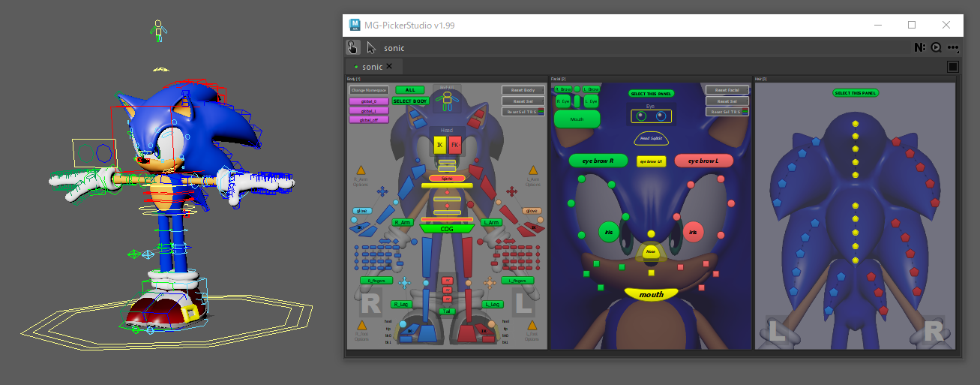Click SELECT THIS PANEL in Hair panel
This screenshot has width=980, height=385.
click(856, 93)
